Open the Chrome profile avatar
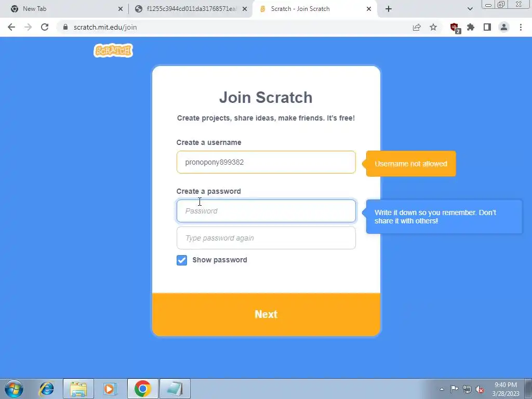The image size is (532, 399). [504, 27]
